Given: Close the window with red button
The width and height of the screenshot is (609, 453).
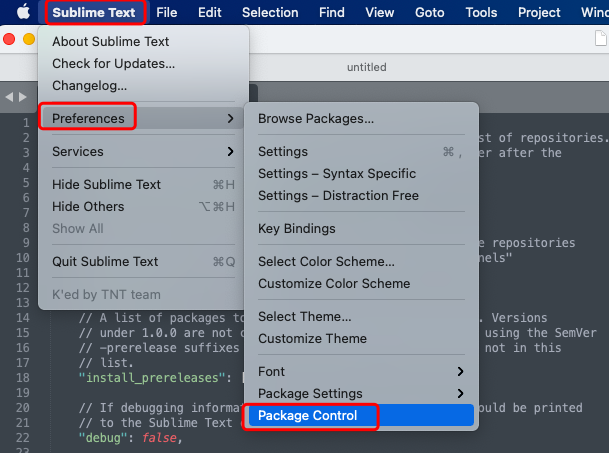Looking at the screenshot, I should [9, 39].
